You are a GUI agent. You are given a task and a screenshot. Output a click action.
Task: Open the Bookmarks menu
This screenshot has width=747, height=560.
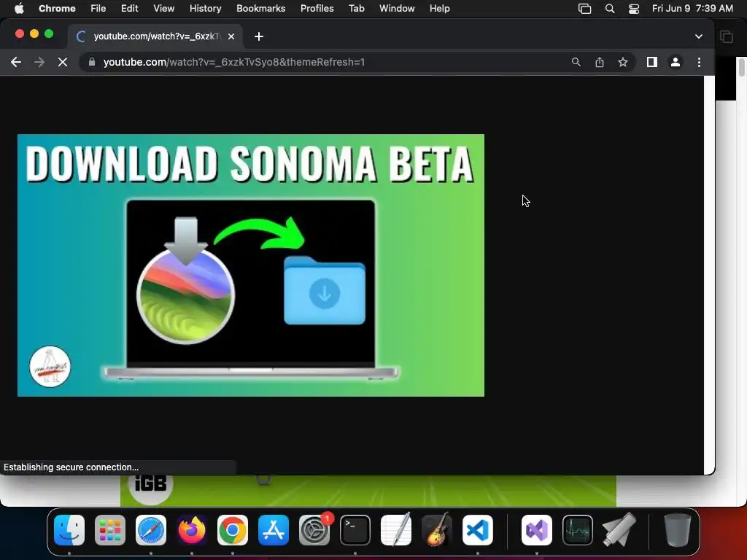tap(260, 8)
